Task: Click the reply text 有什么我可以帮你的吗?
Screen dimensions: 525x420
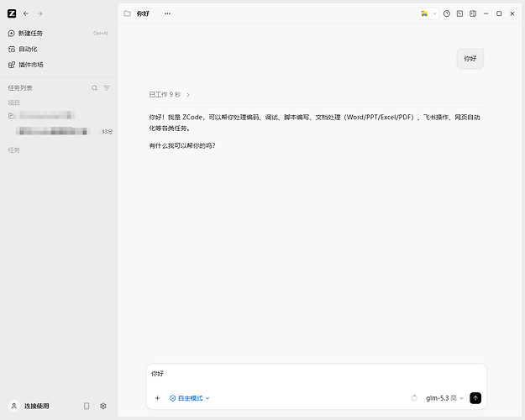Action: pos(182,145)
